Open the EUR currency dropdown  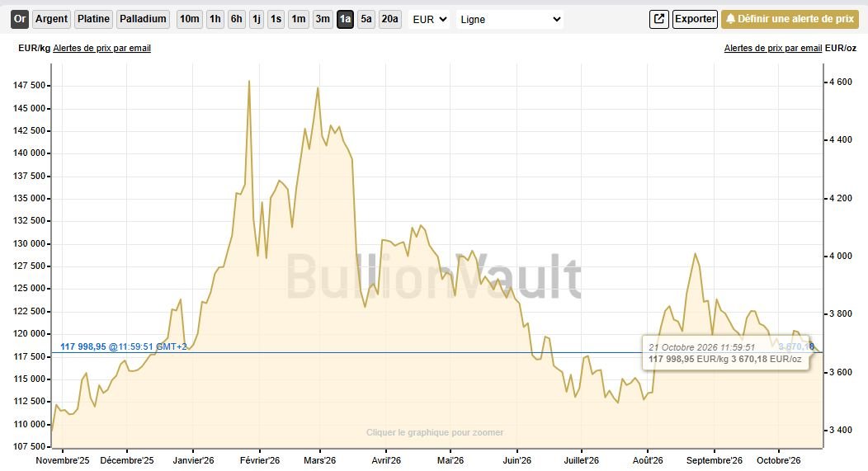pyautogui.click(x=429, y=19)
